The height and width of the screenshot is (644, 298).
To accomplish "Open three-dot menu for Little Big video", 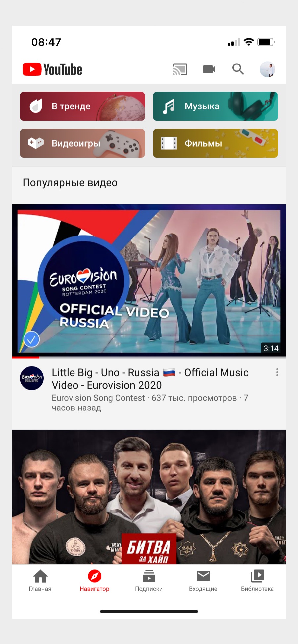I will (x=277, y=372).
